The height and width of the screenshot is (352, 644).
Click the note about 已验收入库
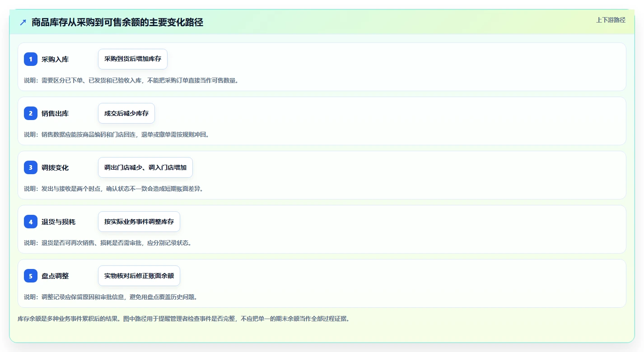point(131,80)
